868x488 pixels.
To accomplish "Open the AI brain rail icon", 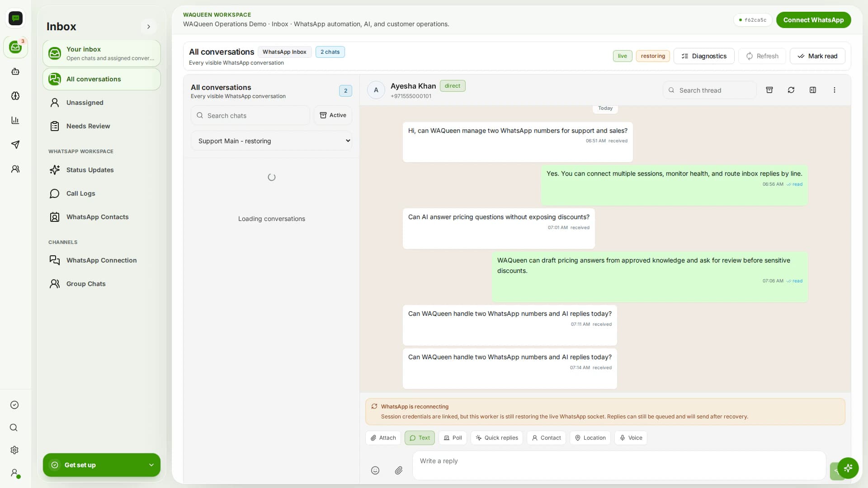I will (15, 96).
